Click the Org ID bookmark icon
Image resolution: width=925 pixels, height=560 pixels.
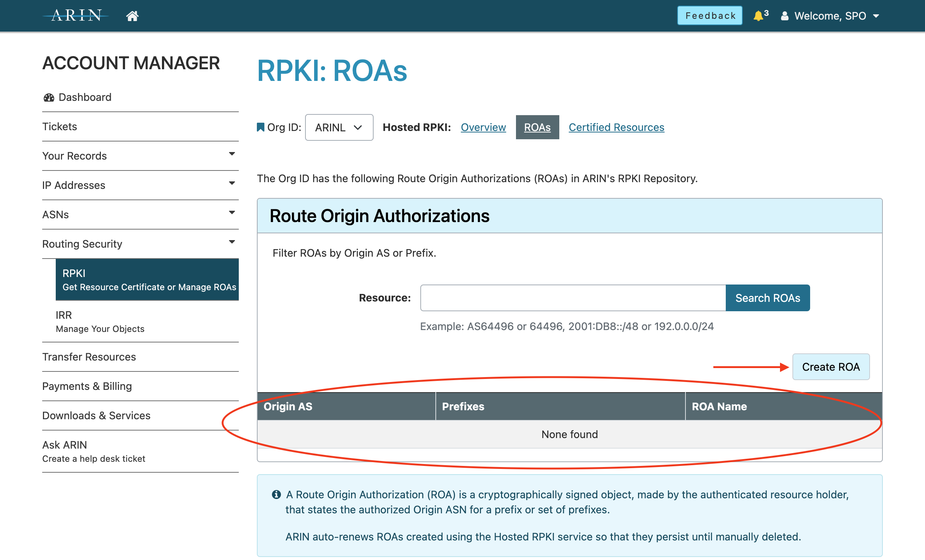(x=260, y=127)
